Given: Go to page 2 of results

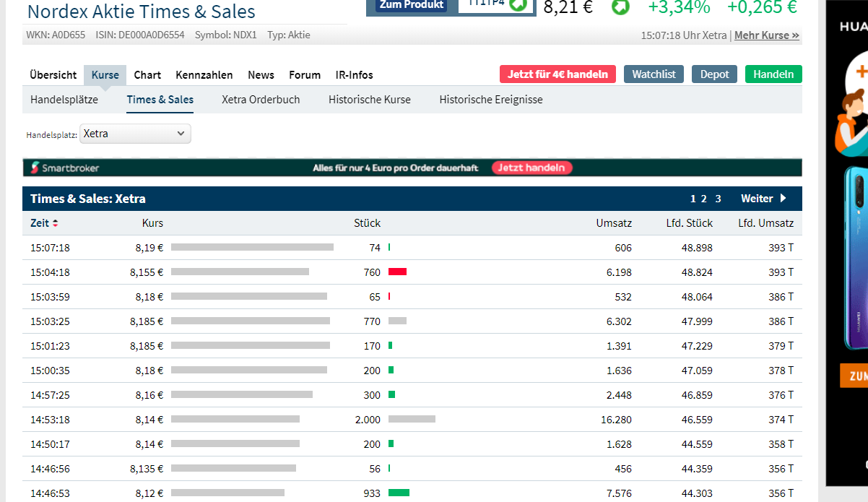Looking at the screenshot, I should pos(704,199).
